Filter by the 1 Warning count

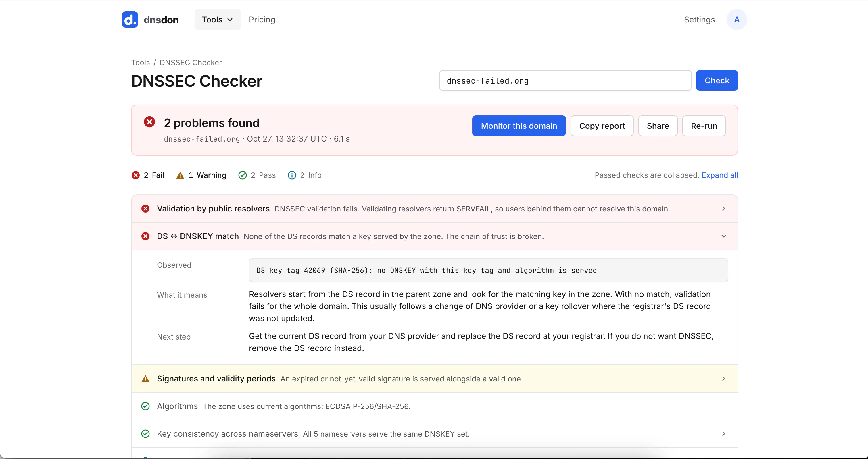pyautogui.click(x=201, y=175)
